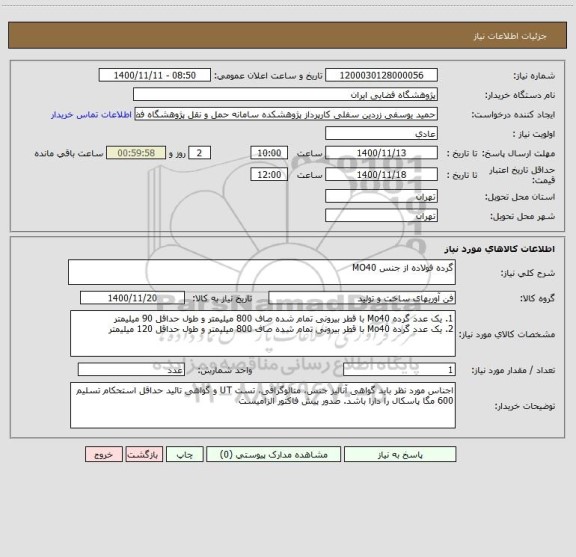Open مشاهده مدارک پیوستی (0) button
Screen dimensions: 576x557
click(274, 454)
